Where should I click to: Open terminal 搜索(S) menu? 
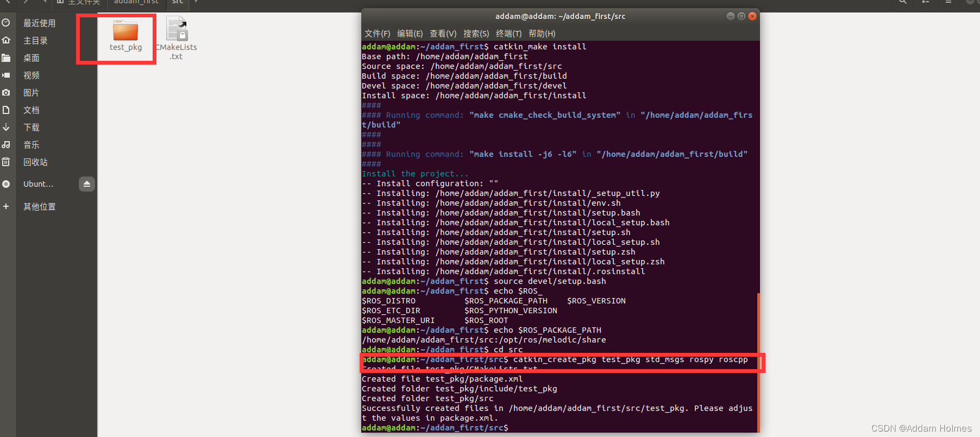tap(476, 34)
